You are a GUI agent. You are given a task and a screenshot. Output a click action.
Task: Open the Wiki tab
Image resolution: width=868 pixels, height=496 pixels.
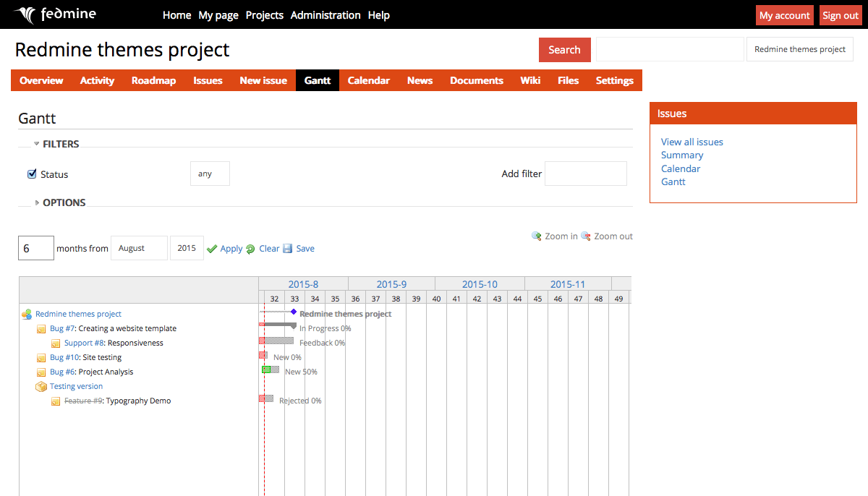click(530, 80)
